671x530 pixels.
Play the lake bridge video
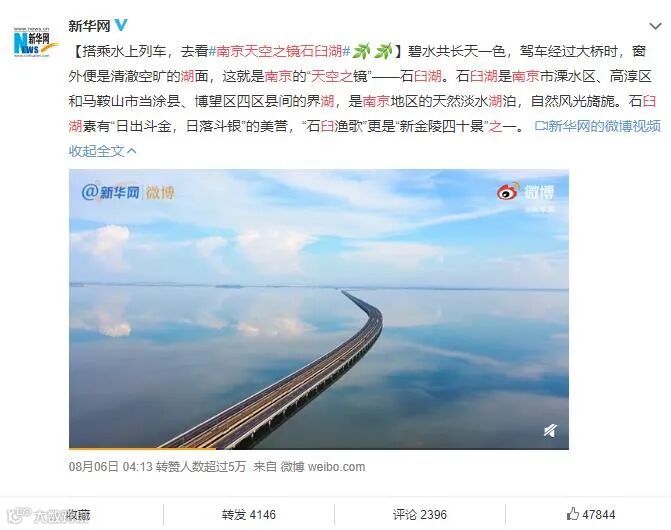pyautogui.click(x=319, y=309)
